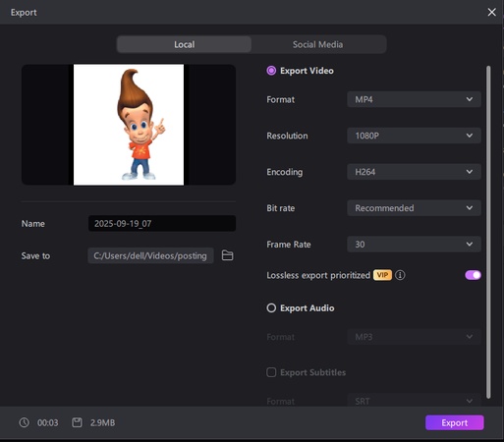Open the folder browse icon beside Save to
This screenshot has height=442, width=504.
click(227, 255)
